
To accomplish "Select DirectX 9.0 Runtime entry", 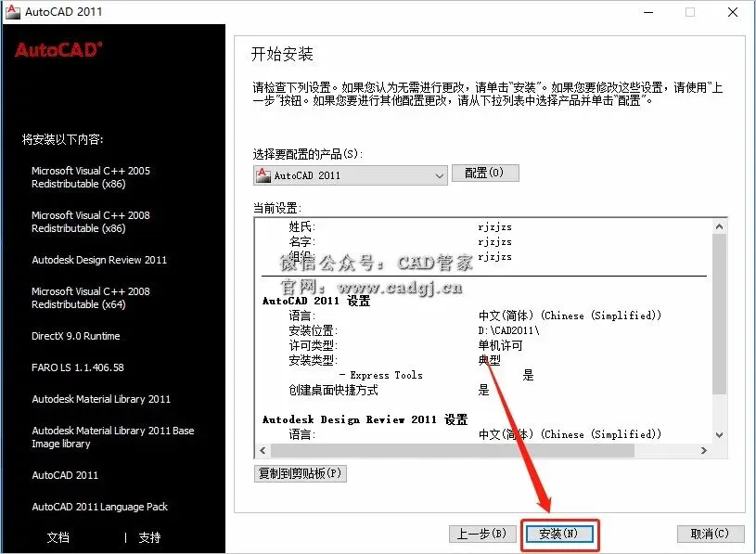I will coord(76,336).
